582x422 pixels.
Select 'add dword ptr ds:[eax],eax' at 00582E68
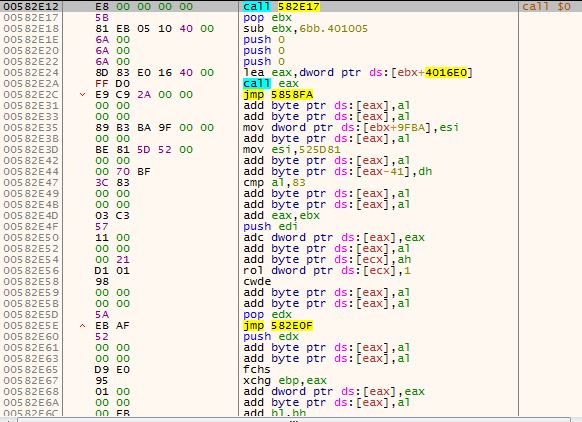334,392
